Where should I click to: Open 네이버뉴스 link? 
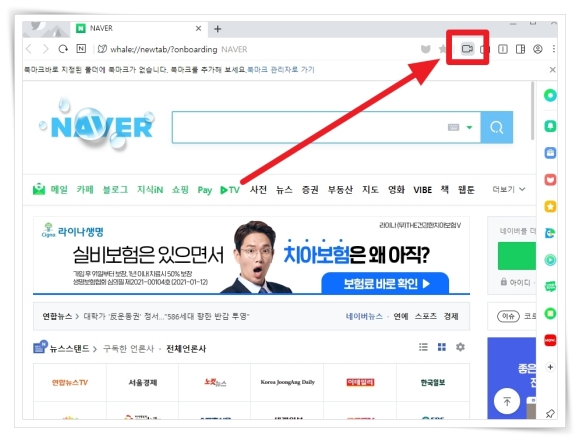[364, 316]
